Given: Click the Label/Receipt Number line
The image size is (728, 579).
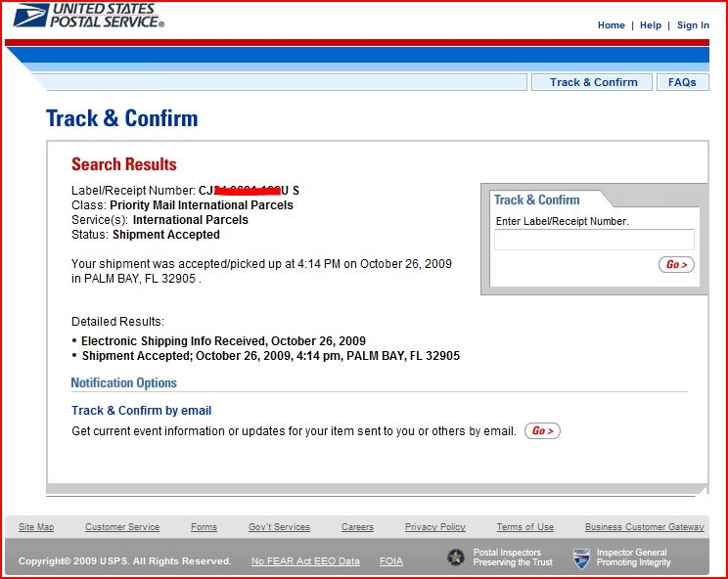Looking at the screenshot, I should (x=185, y=190).
